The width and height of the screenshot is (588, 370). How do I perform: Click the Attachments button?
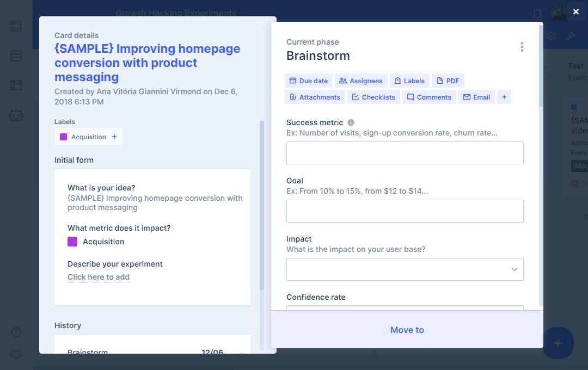(315, 97)
